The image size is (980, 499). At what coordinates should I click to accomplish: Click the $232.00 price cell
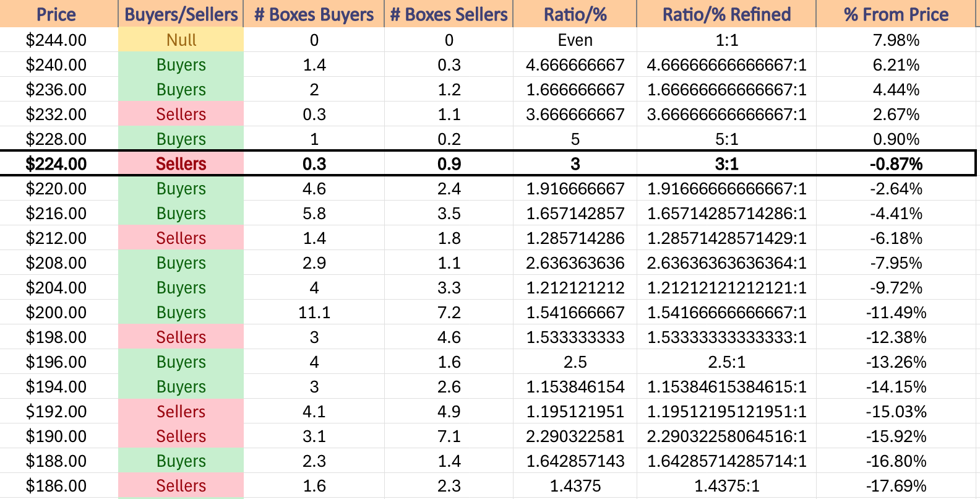pos(59,115)
